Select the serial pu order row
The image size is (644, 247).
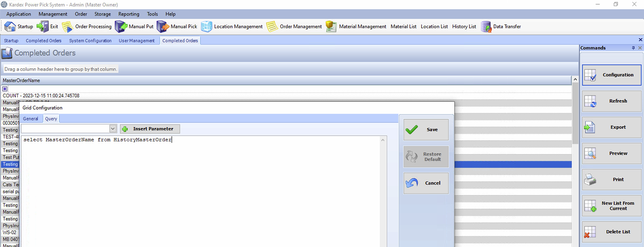tap(10, 191)
